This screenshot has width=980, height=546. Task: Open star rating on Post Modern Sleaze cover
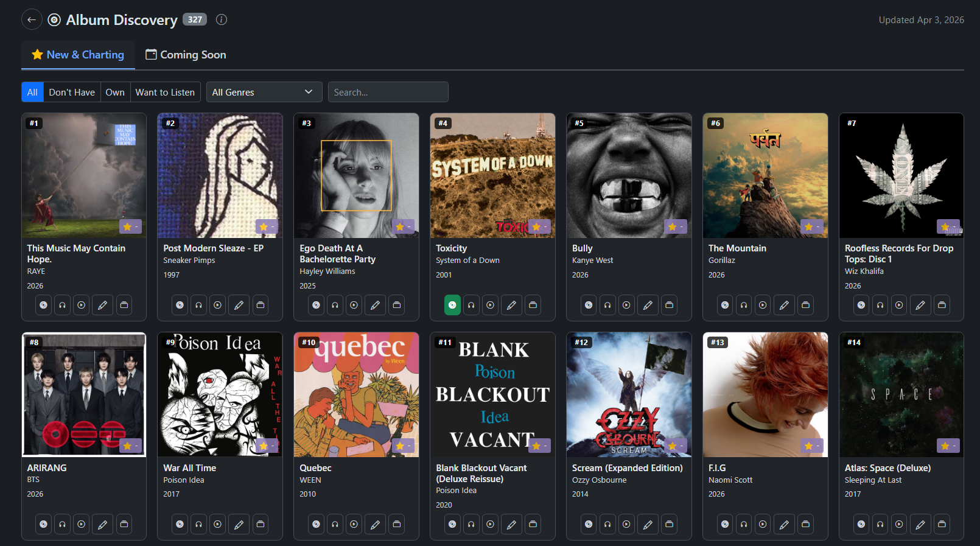pos(267,226)
